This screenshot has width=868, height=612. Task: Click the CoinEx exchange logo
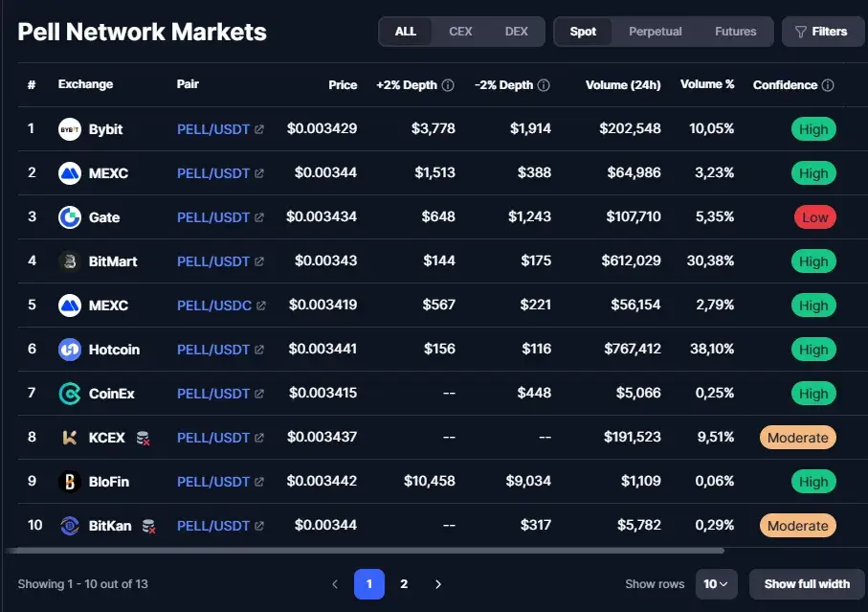[x=70, y=394]
